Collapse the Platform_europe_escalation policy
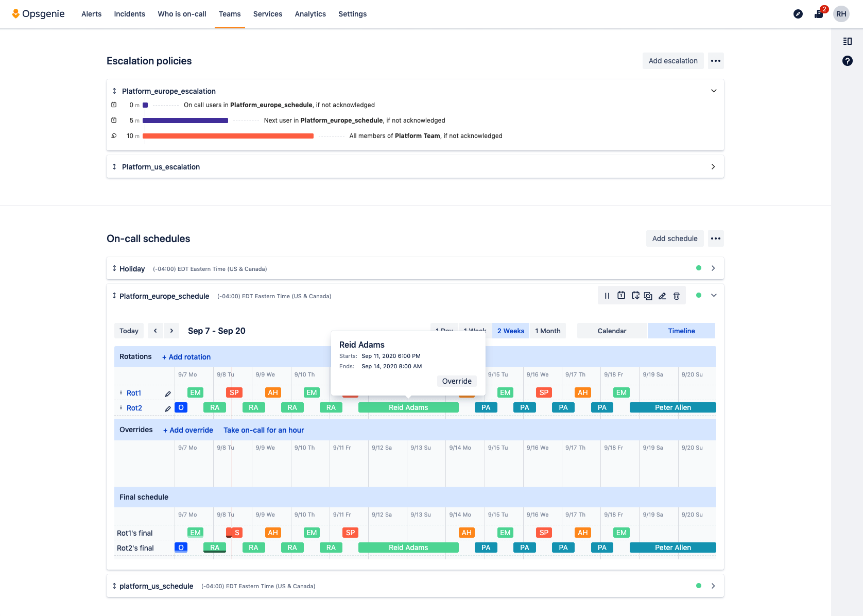The width and height of the screenshot is (863, 616). 714,91
